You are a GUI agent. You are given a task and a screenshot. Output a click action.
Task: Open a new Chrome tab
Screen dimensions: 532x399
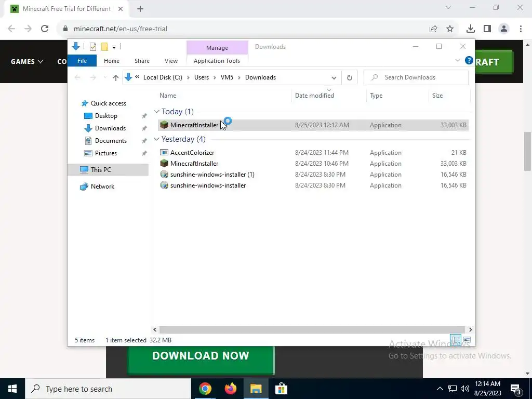(140, 9)
